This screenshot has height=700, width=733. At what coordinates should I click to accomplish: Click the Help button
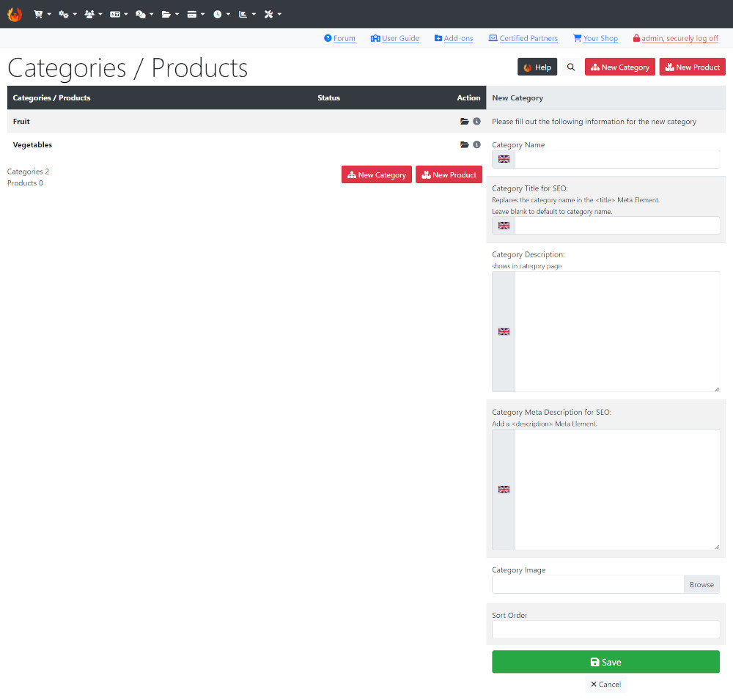(537, 67)
